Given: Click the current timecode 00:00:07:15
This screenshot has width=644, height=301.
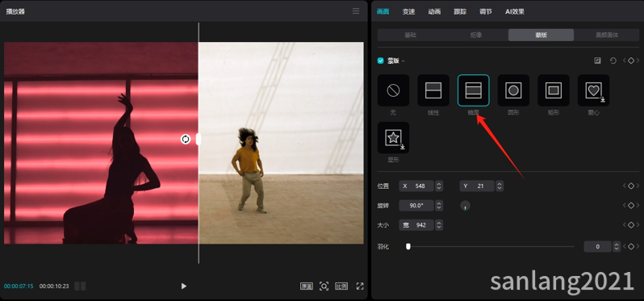Looking at the screenshot, I should click(x=19, y=286).
